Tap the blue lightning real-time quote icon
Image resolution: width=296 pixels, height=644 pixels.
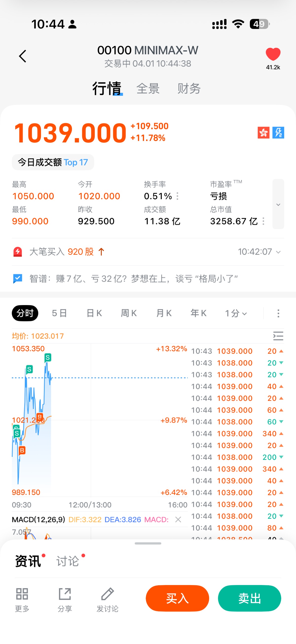click(278, 133)
